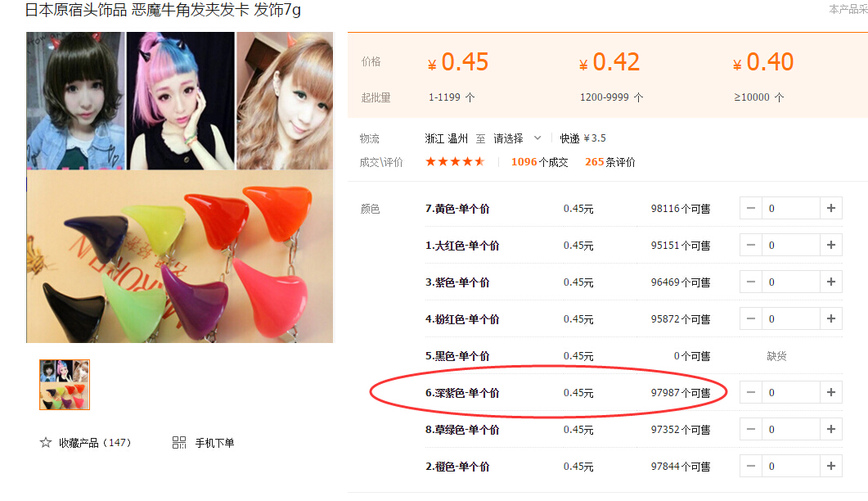Click the minus icon for 2.橙色 row
The image size is (868, 501).
751,466
